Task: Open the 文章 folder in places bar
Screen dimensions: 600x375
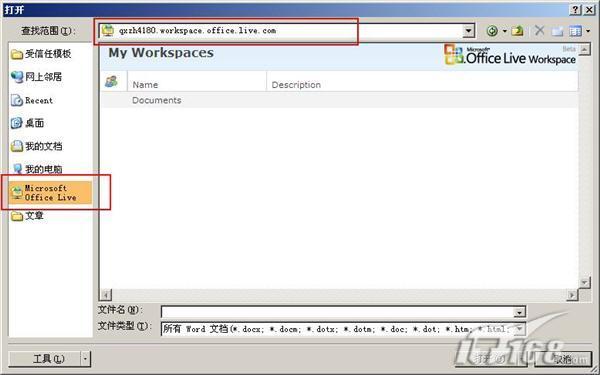Action: point(27,216)
